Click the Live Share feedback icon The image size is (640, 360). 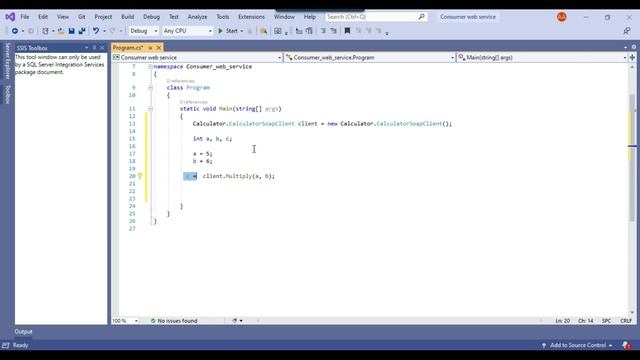[x=627, y=31]
